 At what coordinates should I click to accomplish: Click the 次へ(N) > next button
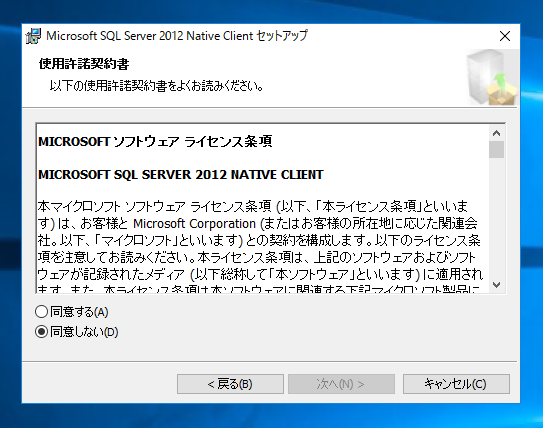click(x=341, y=384)
